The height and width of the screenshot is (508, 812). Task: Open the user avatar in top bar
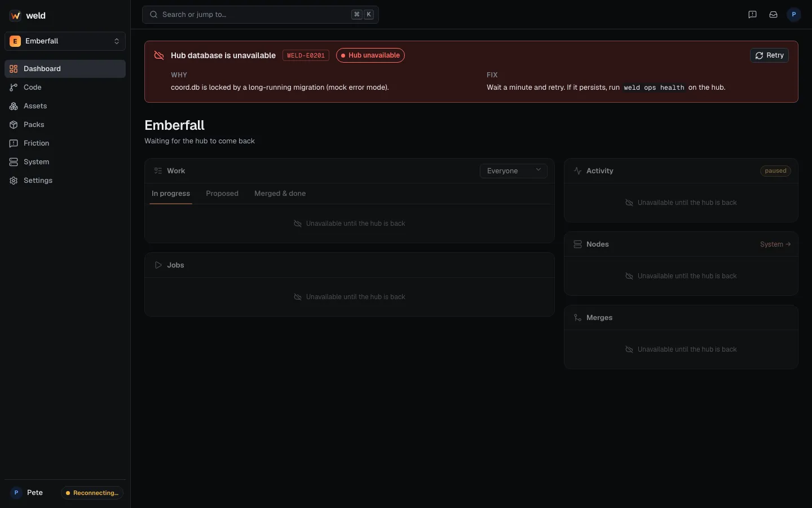794,15
